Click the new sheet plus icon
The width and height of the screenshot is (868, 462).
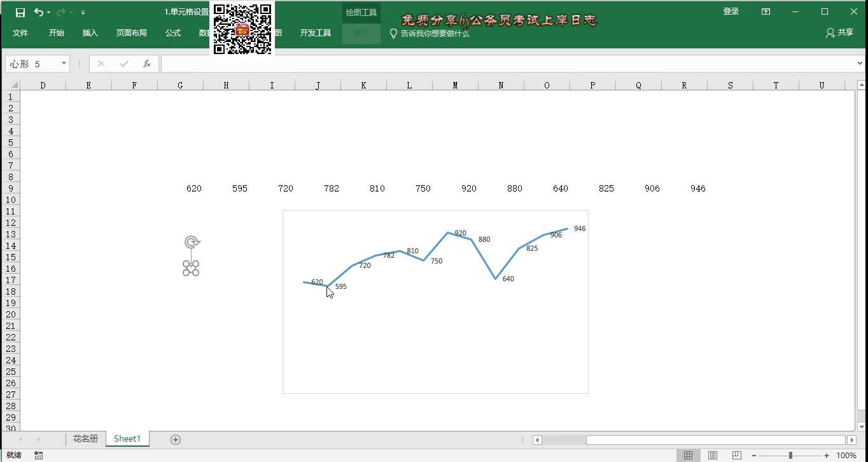click(x=176, y=439)
